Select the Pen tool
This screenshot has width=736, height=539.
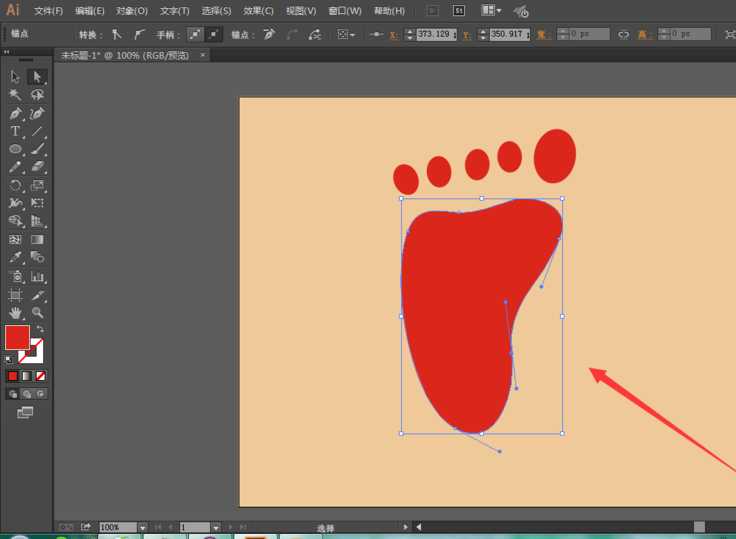click(x=15, y=114)
